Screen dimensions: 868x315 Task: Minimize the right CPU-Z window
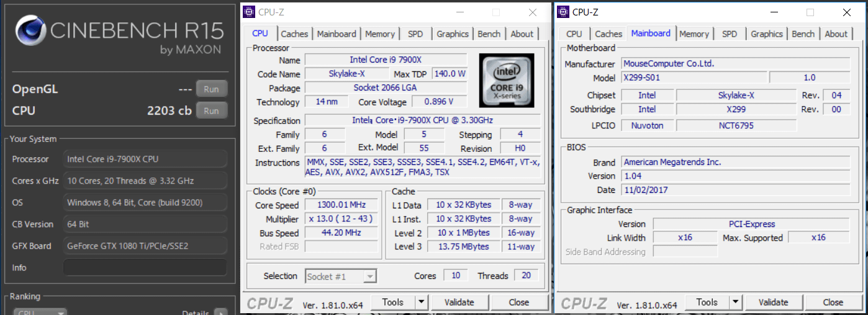pos(774,12)
